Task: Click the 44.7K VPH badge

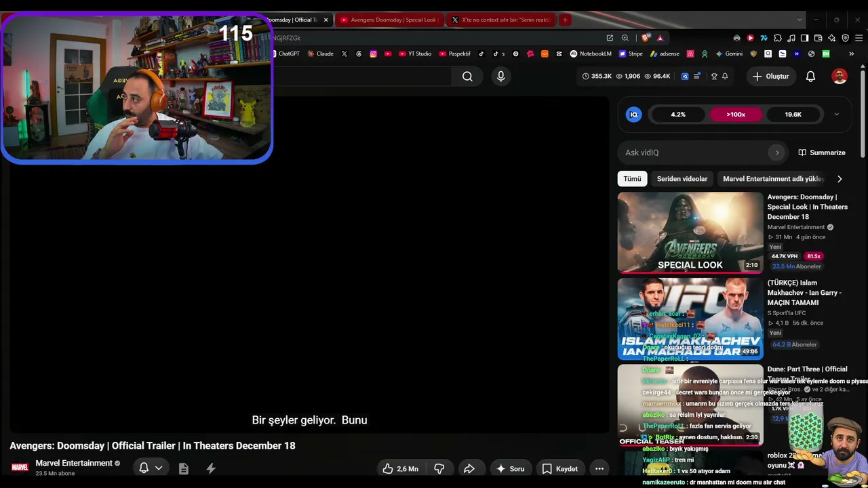Action: click(785, 256)
